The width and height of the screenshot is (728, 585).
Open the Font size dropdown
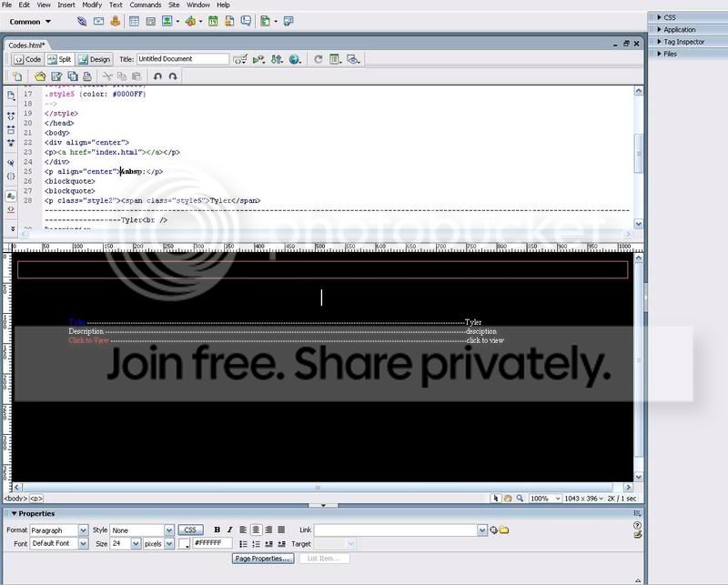pos(126,544)
